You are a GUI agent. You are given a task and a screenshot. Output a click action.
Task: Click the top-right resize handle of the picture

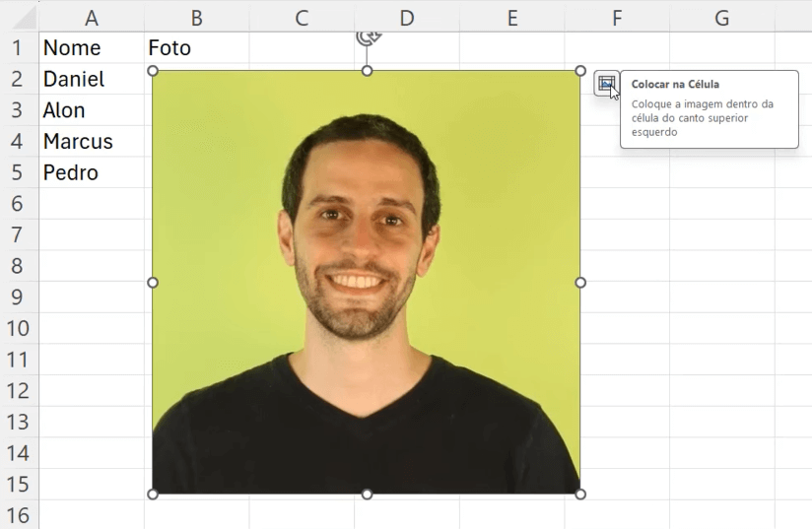pyautogui.click(x=580, y=70)
